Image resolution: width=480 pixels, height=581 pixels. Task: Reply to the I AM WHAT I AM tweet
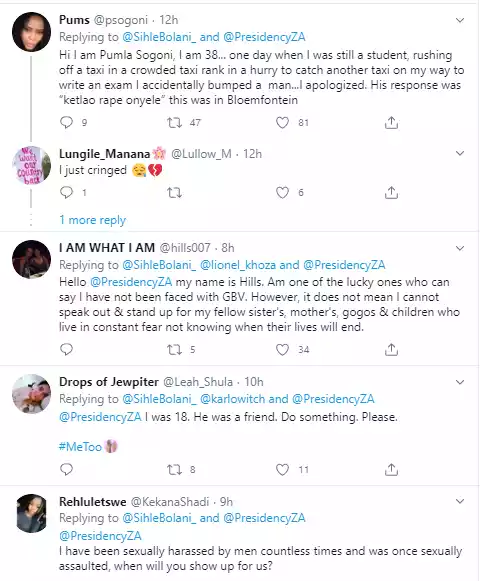click(x=67, y=349)
